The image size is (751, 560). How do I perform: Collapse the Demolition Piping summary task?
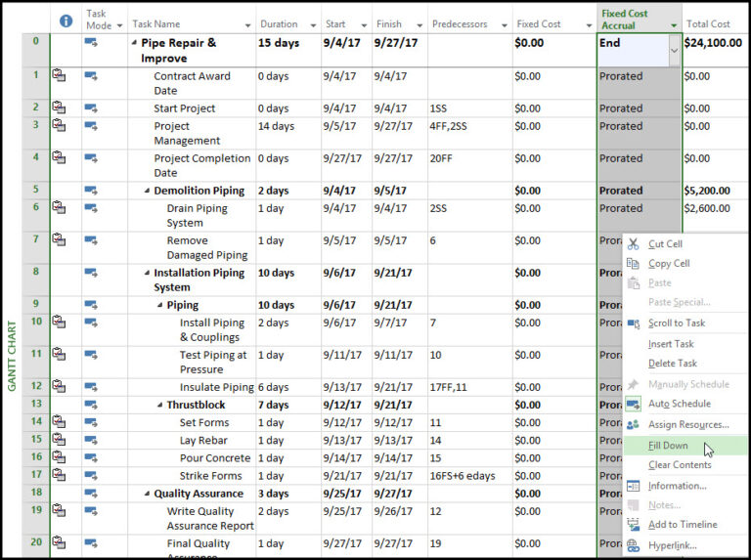147,191
